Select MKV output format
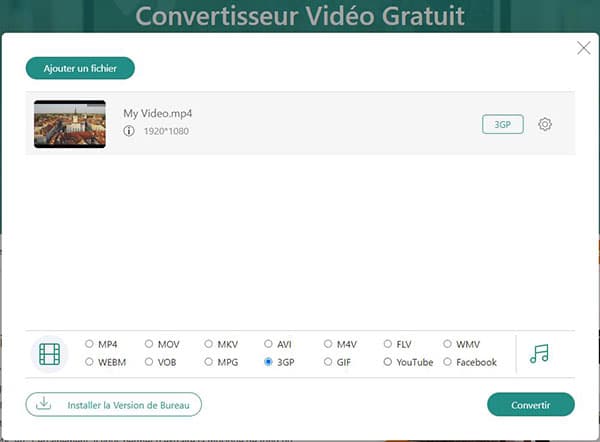600x442 pixels. pos(209,344)
